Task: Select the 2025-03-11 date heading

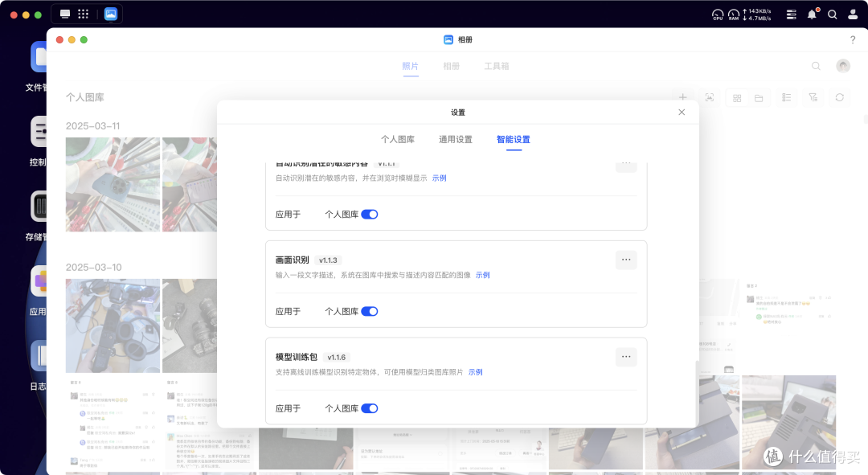Action: pos(93,125)
